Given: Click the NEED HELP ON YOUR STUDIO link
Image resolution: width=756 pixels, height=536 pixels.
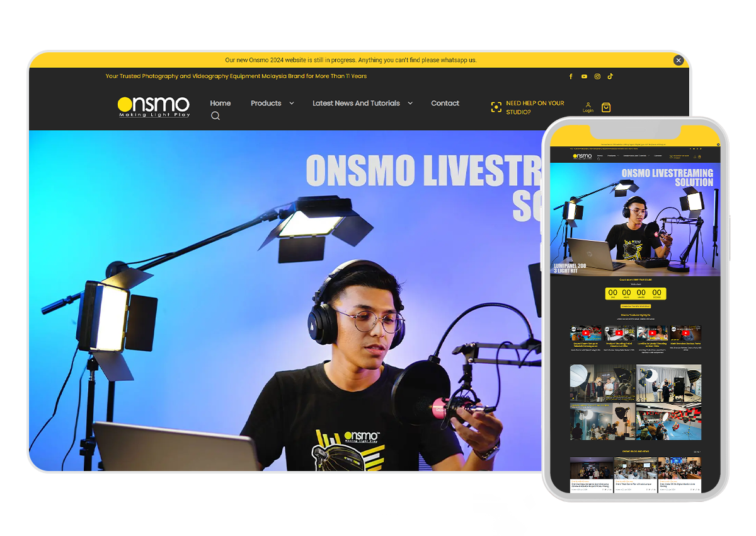Looking at the screenshot, I should tap(535, 107).
